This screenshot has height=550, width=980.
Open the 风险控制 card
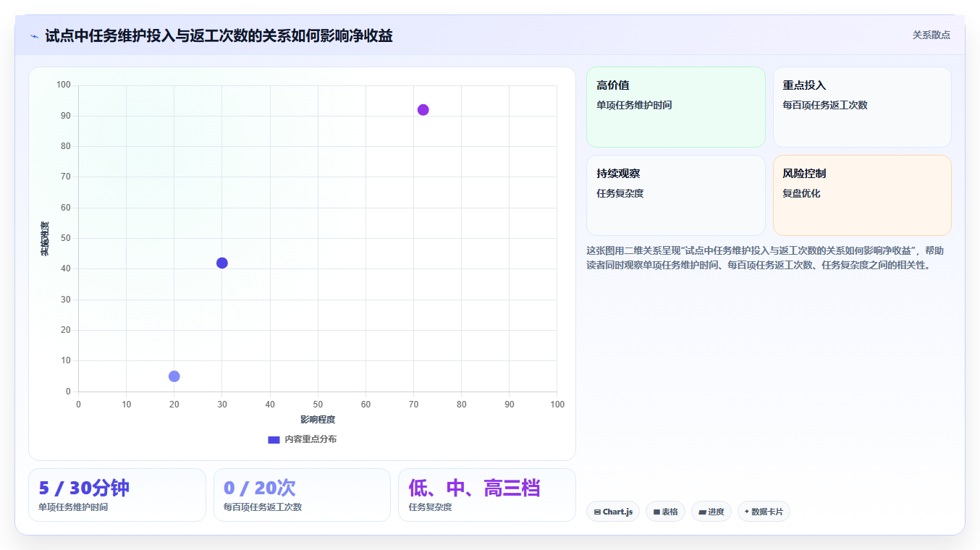[x=862, y=195]
